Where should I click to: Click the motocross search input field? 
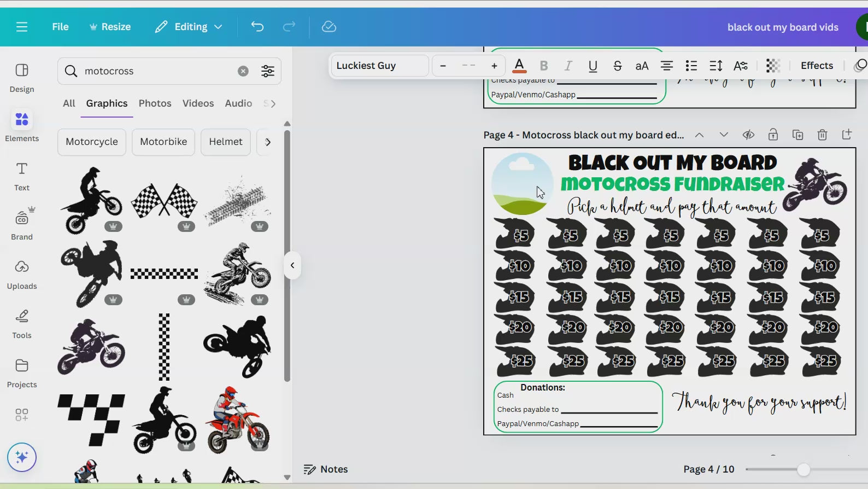click(156, 71)
